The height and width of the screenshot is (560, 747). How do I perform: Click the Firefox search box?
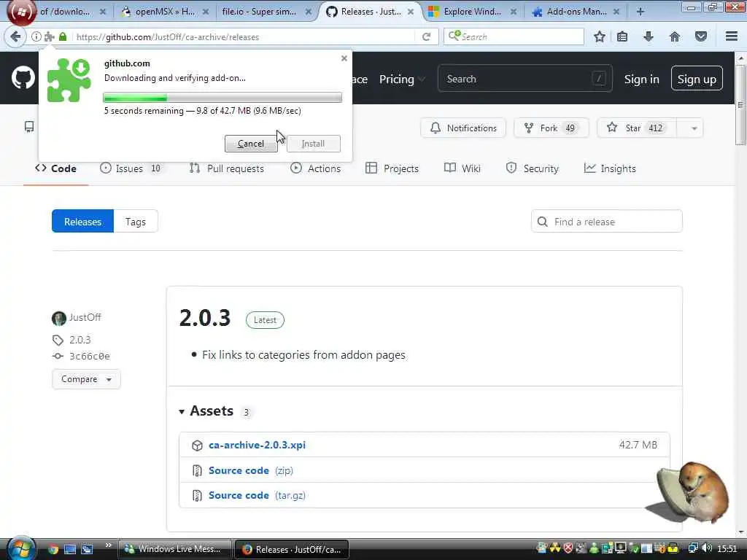click(x=514, y=36)
